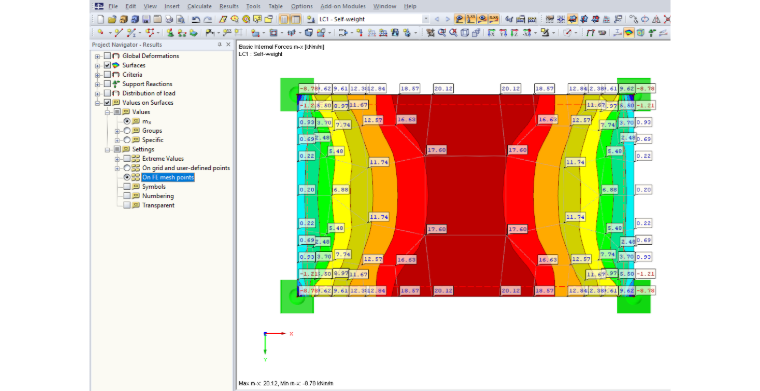Image resolution: width=760 pixels, height=391 pixels.
Task: Expand the Criteria tree node
Action: tap(98, 75)
